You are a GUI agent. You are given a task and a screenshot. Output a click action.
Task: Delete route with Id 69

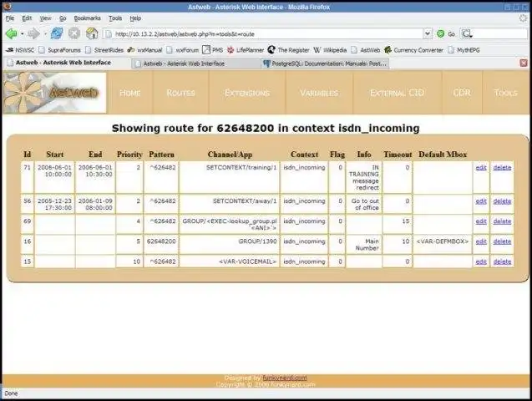(x=502, y=221)
